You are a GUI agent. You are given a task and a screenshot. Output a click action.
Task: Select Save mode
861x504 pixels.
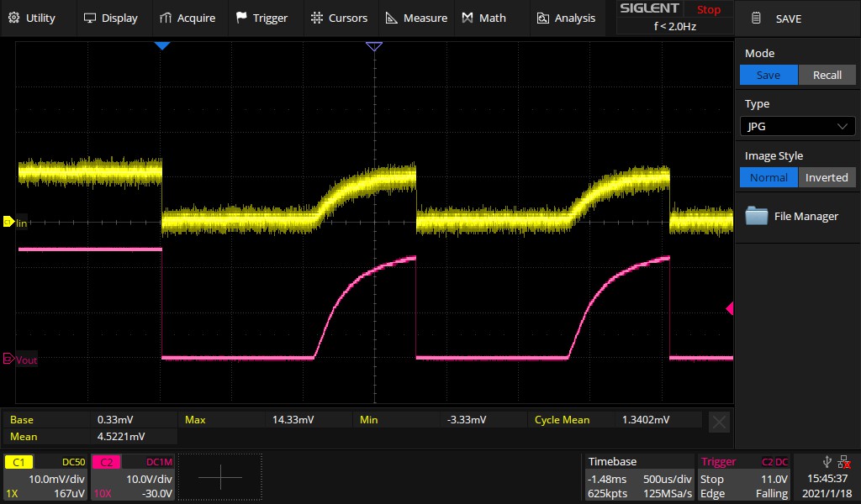click(x=769, y=75)
